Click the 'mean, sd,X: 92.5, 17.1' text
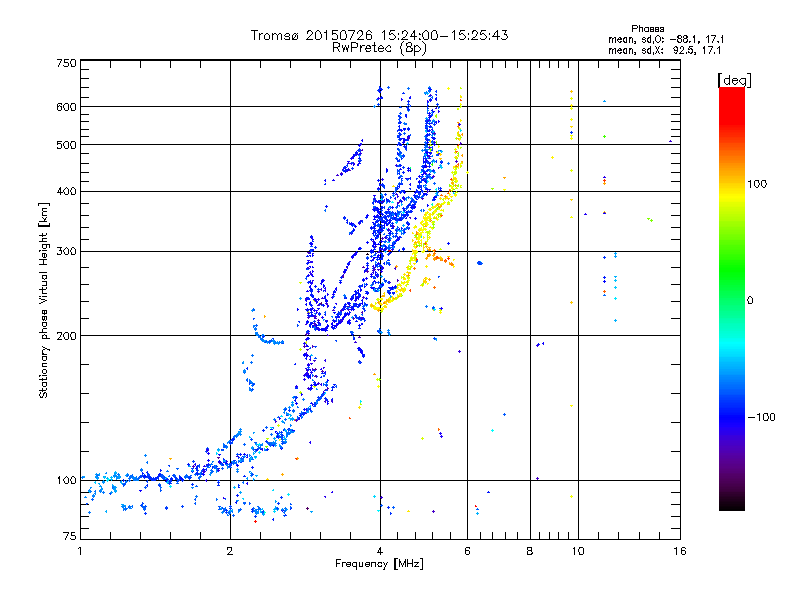The image size is (800, 600). point(664,51)
